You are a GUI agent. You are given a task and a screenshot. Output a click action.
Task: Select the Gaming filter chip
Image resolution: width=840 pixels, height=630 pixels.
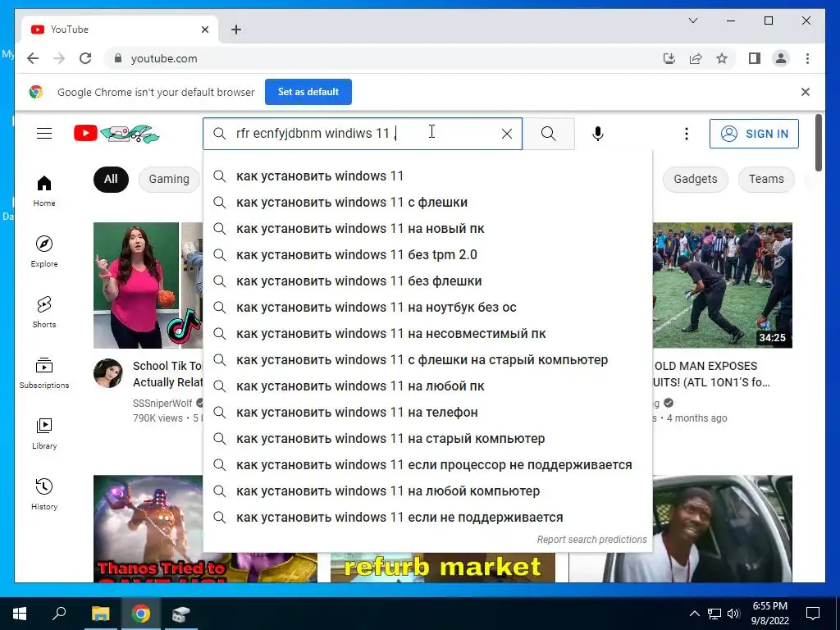pyautogui.click(x=169, y=179)
